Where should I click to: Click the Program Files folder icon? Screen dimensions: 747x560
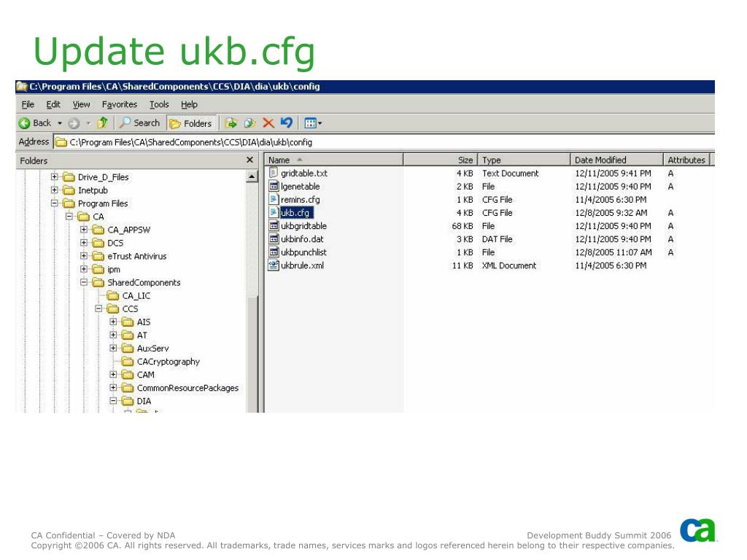[69, 203]
